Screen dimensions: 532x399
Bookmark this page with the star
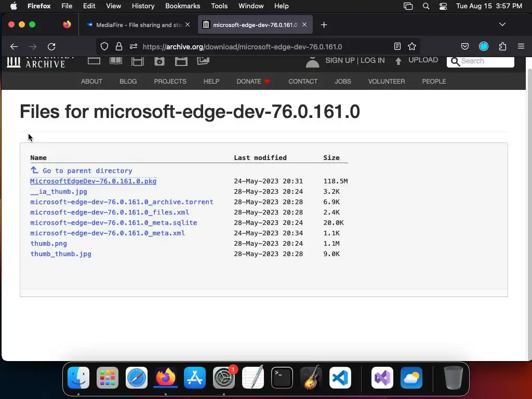click(412, 46)
